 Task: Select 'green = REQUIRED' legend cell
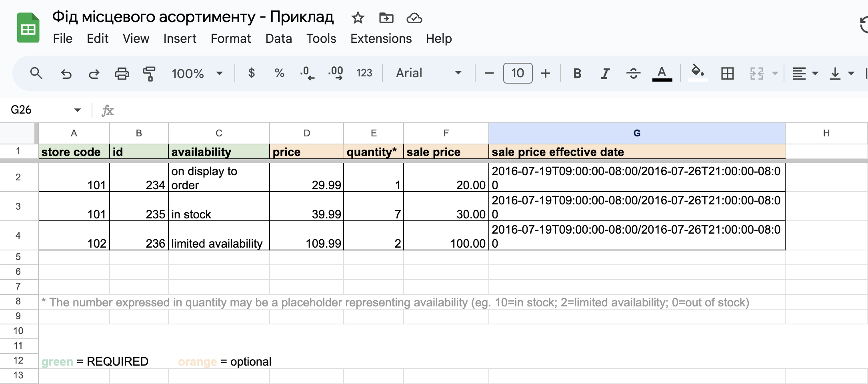point(95,362)
